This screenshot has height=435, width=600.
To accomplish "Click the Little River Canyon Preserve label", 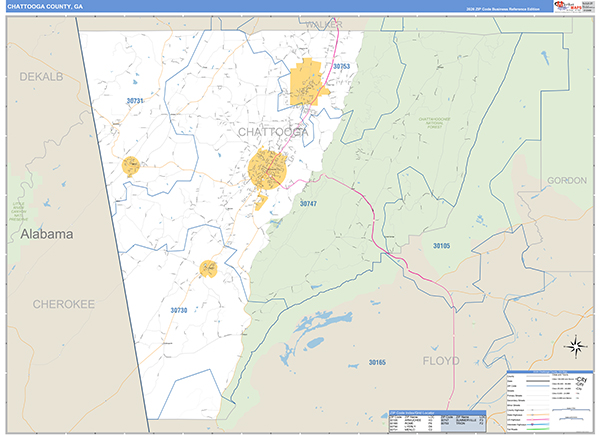I will pyautogui.click(x=18, y=212).
